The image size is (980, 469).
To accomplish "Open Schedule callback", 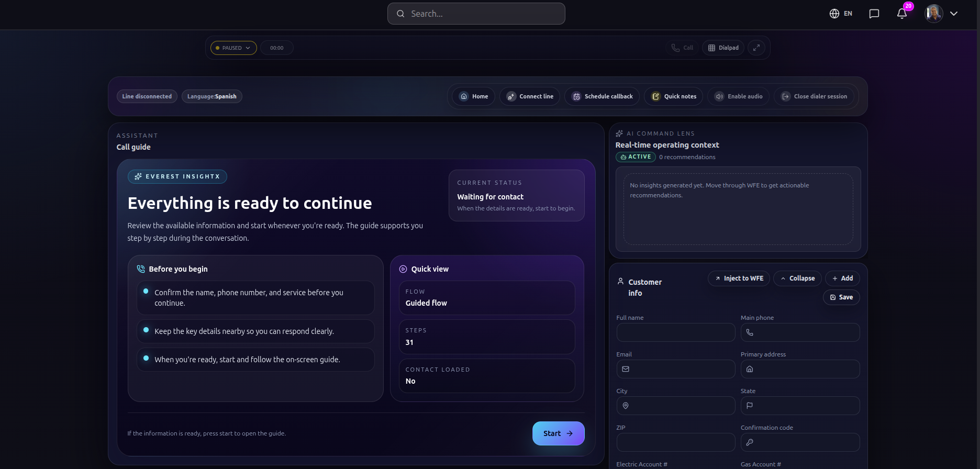I will [602, 96].
